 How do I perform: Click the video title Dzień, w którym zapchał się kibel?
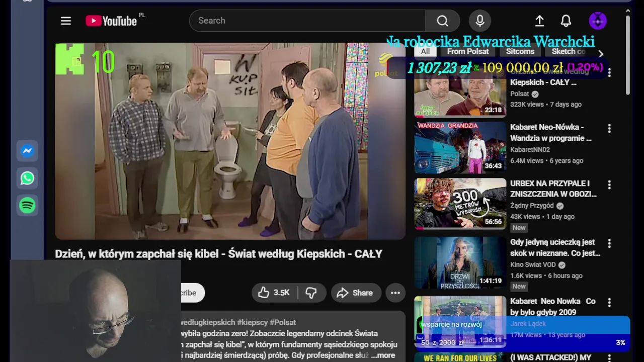coord(219,254)
